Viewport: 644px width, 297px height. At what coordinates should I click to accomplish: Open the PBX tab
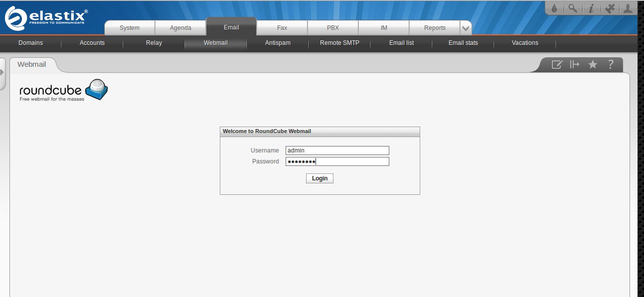[x=333, y=28]
